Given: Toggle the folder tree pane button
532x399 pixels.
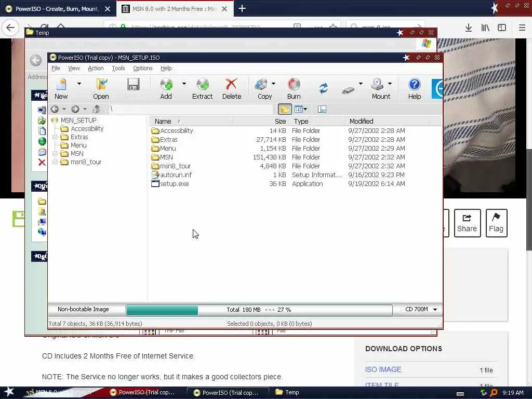Looking at the screenshot, I should point(285,109).
